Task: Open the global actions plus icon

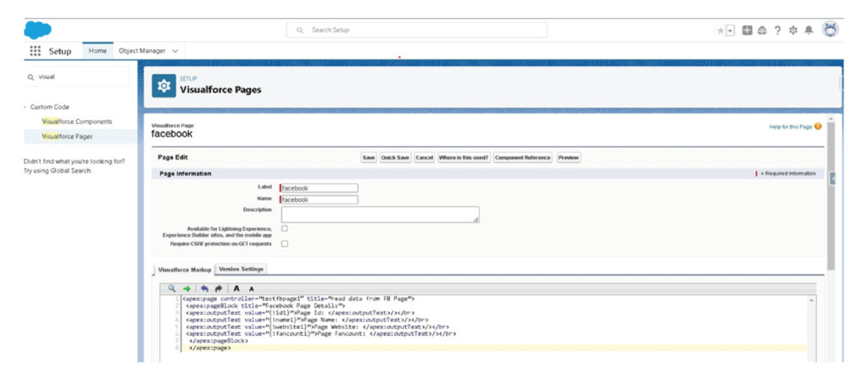Action: (x=747, y=31)
